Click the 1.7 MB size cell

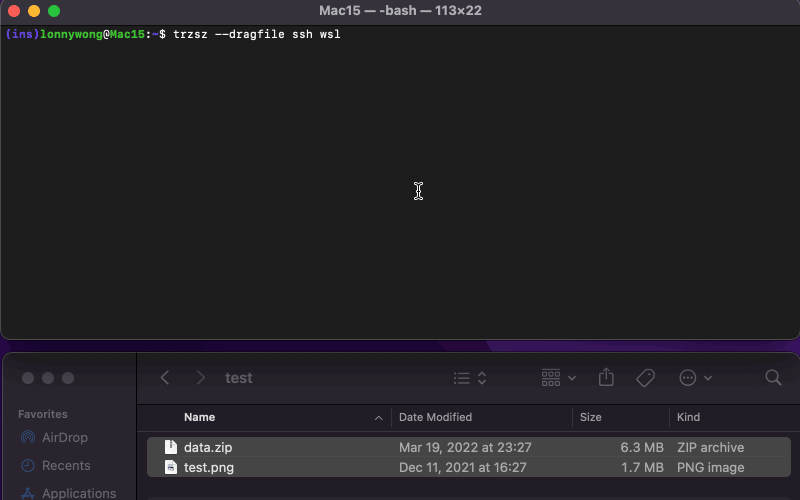[x=642, y=467]
